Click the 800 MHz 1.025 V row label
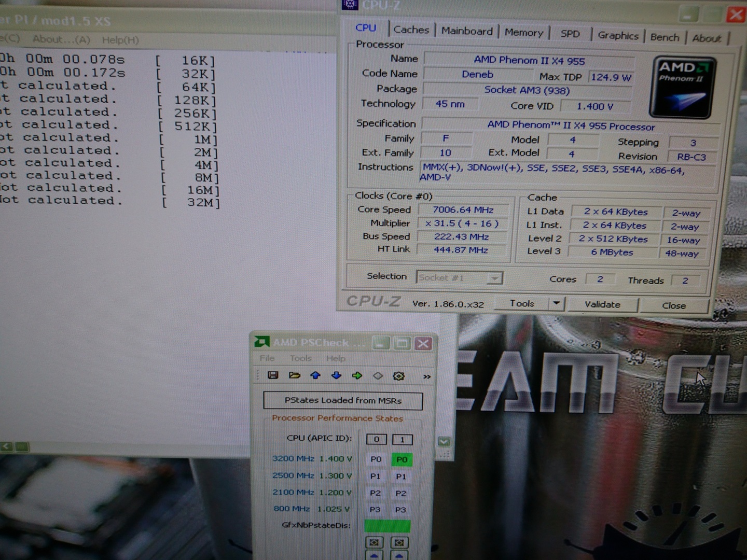Screen dimensions: 747x560 tap(312, 509)
